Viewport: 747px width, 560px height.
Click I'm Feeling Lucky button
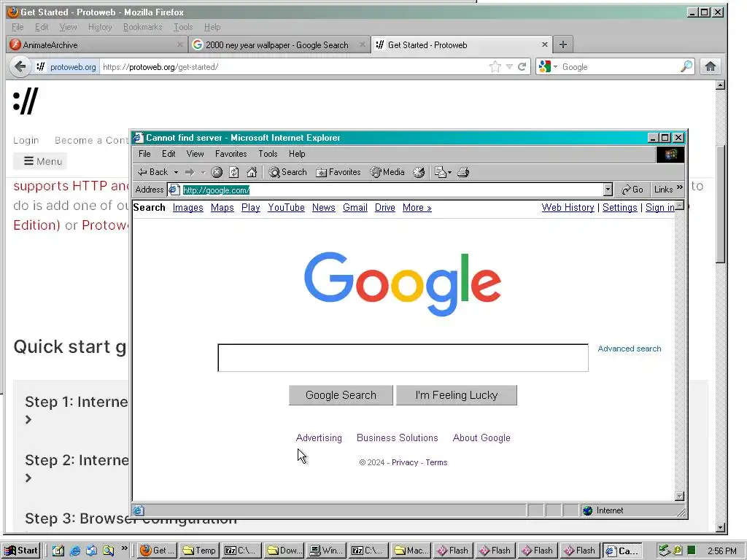457,395
